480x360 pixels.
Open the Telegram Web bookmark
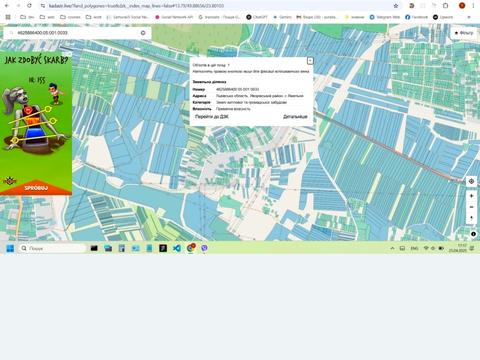click(385, 17)
